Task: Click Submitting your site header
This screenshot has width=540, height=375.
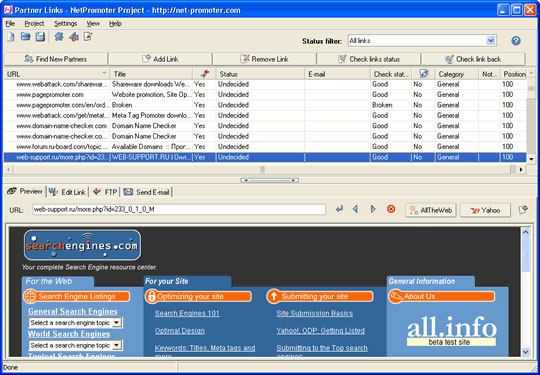Action: 320,296
